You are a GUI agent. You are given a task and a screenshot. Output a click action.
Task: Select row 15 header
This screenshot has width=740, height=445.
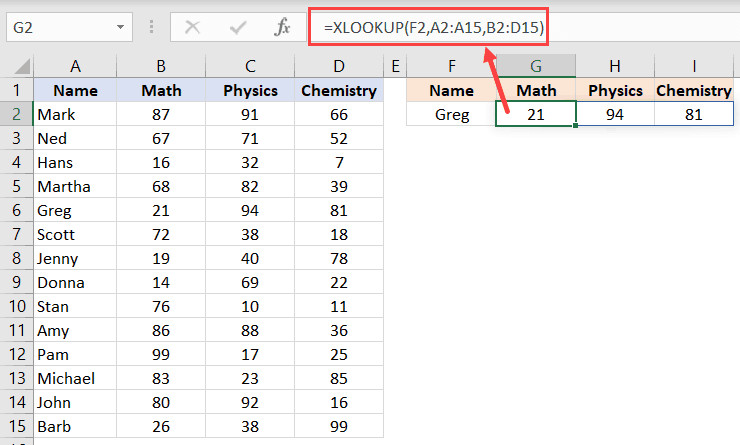point(17,426)
